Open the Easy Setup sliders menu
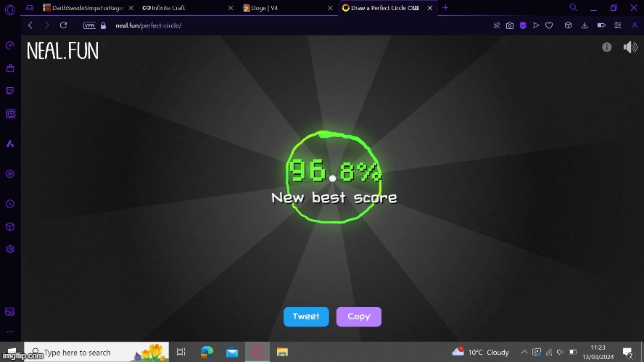The width and height of the screenshot is (644, 362). pos(618,25)
